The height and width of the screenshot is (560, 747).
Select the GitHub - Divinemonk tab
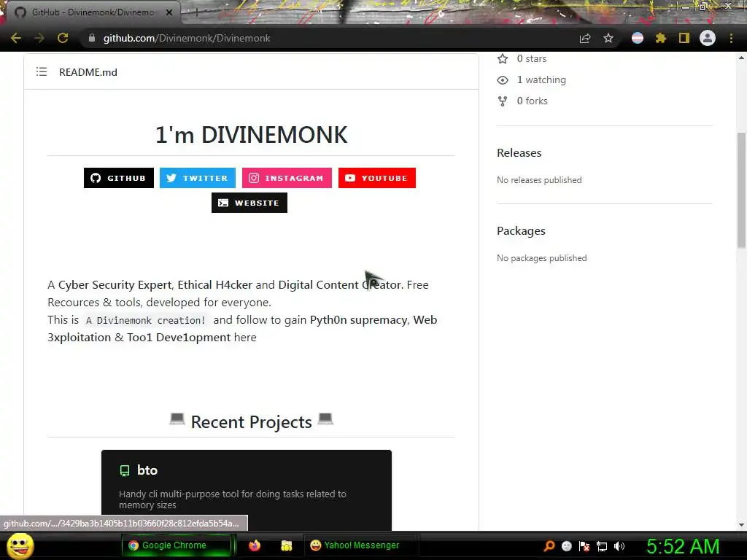93,12
